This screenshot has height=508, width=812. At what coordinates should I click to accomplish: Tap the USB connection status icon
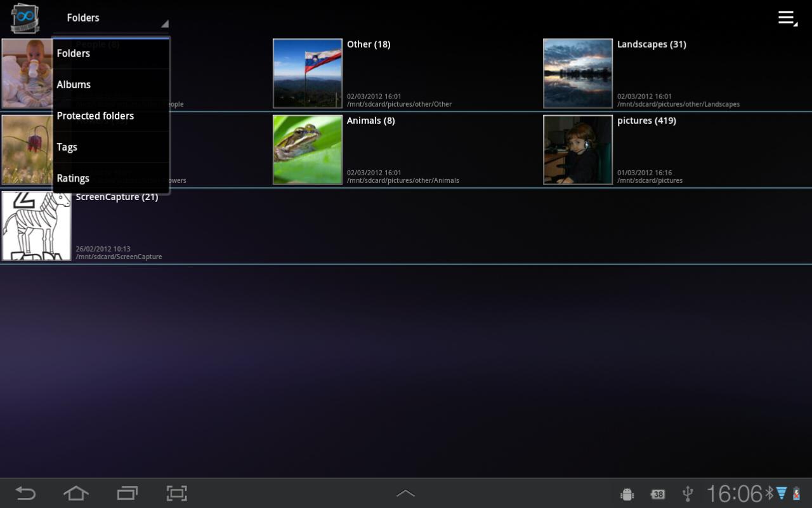pos(687,494)
